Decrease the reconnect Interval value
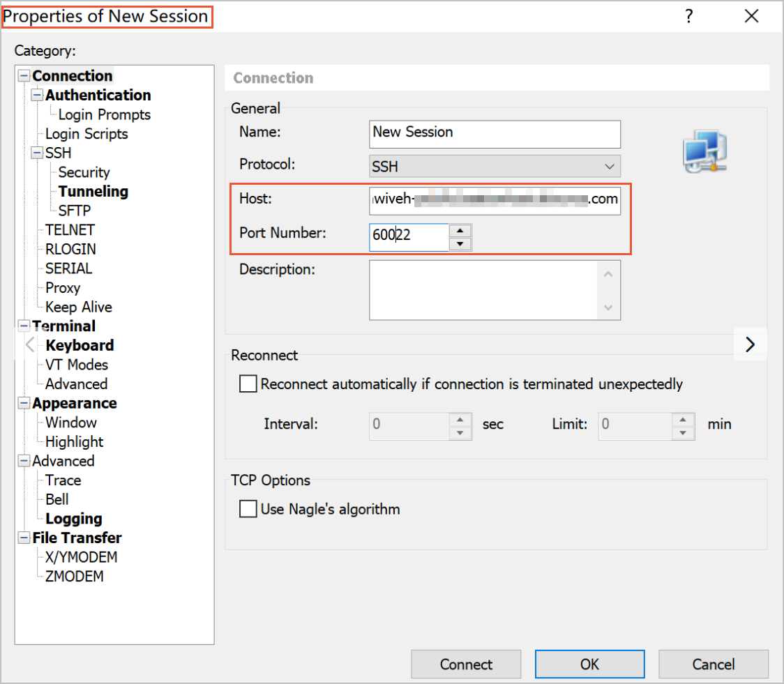784x684 pixels. click(460, 433)
